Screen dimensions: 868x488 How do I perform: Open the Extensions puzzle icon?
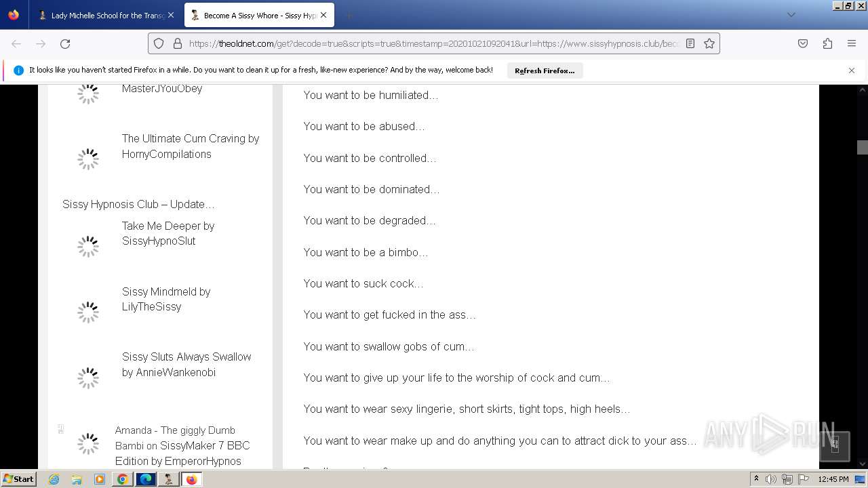[827, 43]
